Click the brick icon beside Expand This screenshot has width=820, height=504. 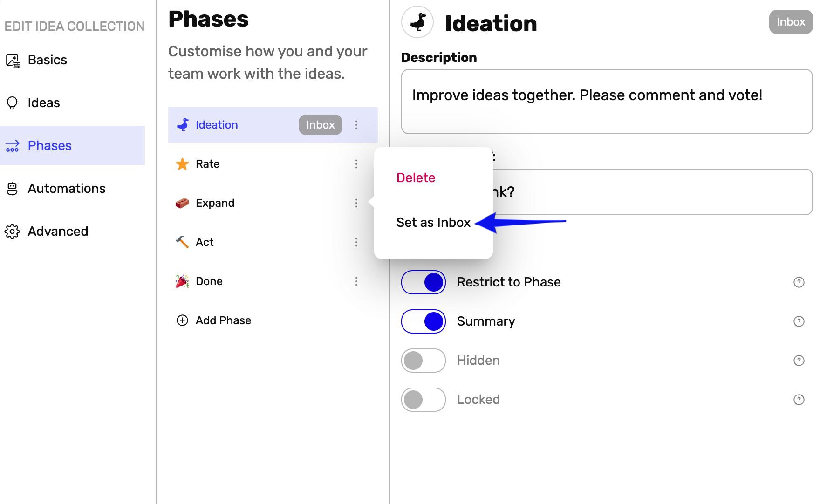pos(182,203)
